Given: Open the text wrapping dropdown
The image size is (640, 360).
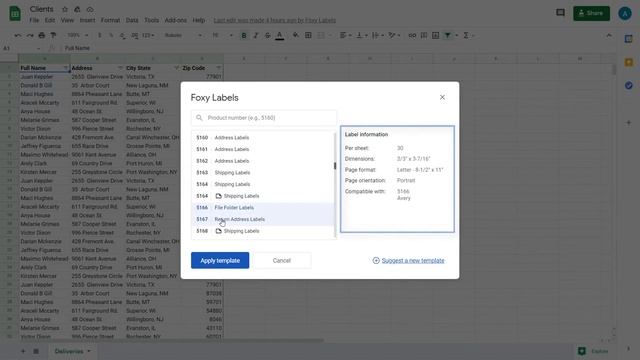Looking at the screenshot, I should click(x=378, y=36).
